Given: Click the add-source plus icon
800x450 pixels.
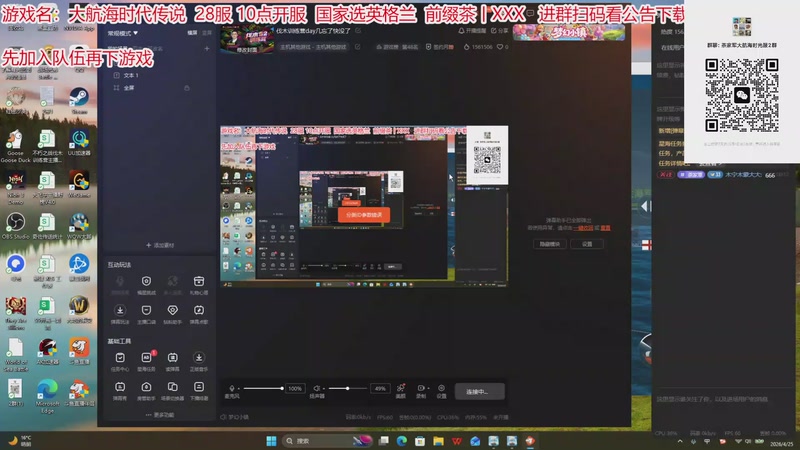Looking at the screenshot, I should (x=207, y=48).
